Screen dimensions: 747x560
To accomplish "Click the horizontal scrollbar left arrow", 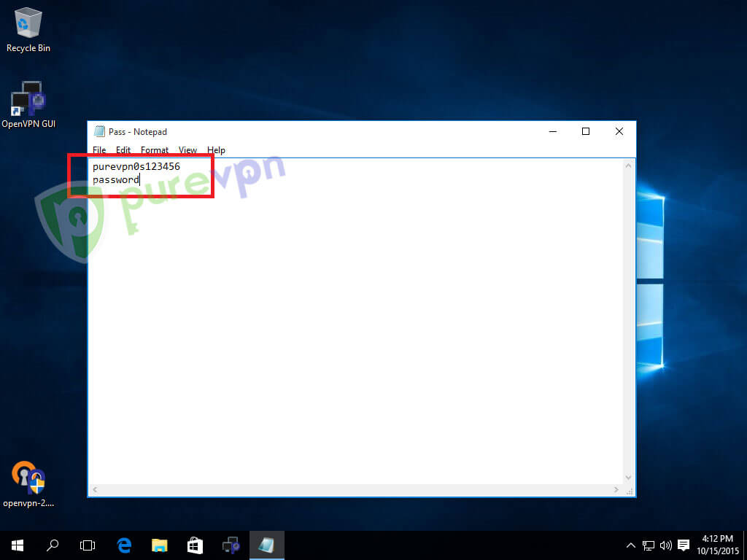I will click(95, 489).
